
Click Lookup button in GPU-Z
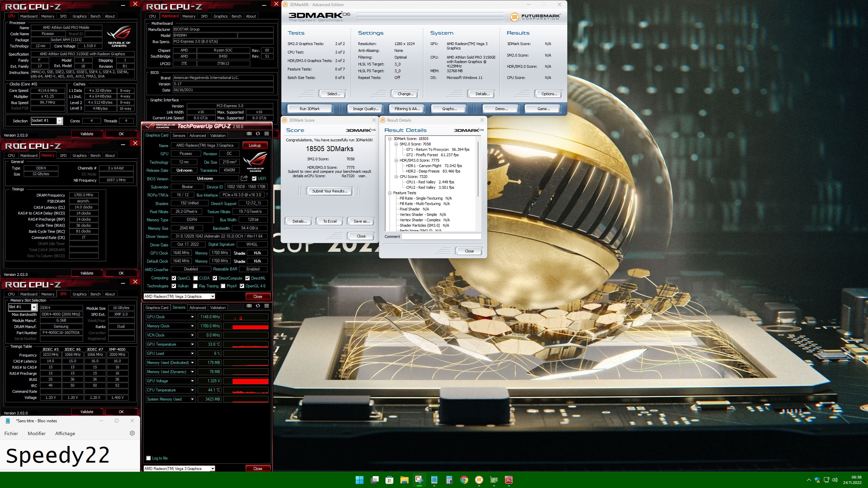click(255, 145)
